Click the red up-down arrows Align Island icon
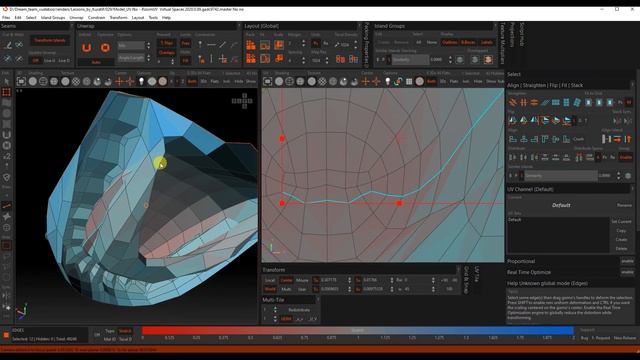The image size is (640, 360). coord(628,139)
